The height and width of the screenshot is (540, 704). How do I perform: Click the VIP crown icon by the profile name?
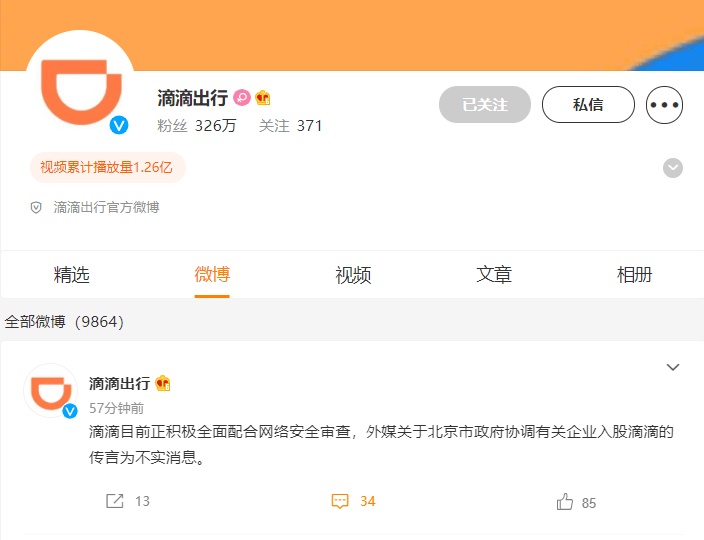click(x=263, y=98)
